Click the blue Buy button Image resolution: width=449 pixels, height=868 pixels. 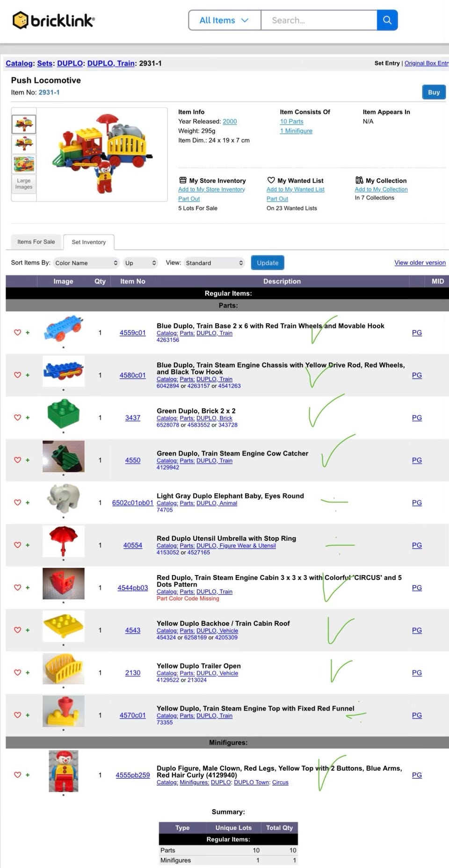pyautogui.click(x=434, y=92)
